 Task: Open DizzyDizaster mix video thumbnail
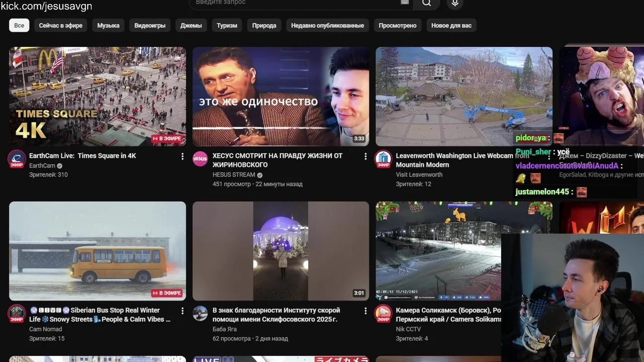[x=602, y=97]
